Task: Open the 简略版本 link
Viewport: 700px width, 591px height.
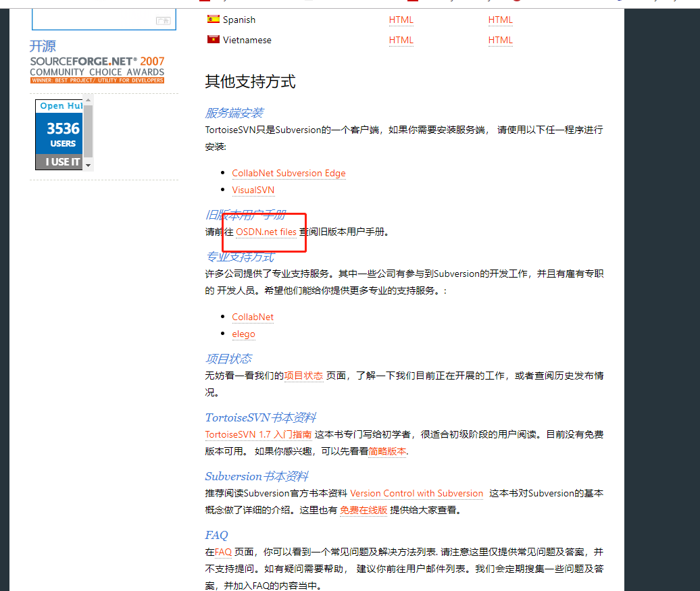Action: click(388, 451)
